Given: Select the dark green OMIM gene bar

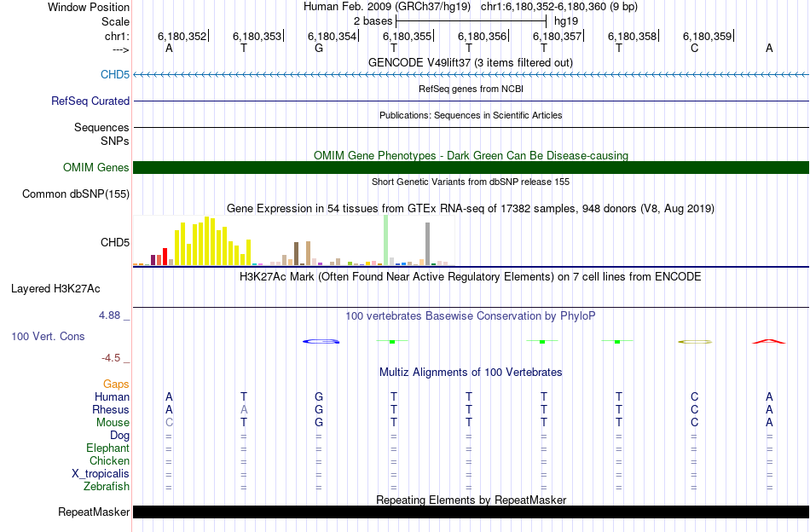Looking at the screenshot, I should 471,167.
